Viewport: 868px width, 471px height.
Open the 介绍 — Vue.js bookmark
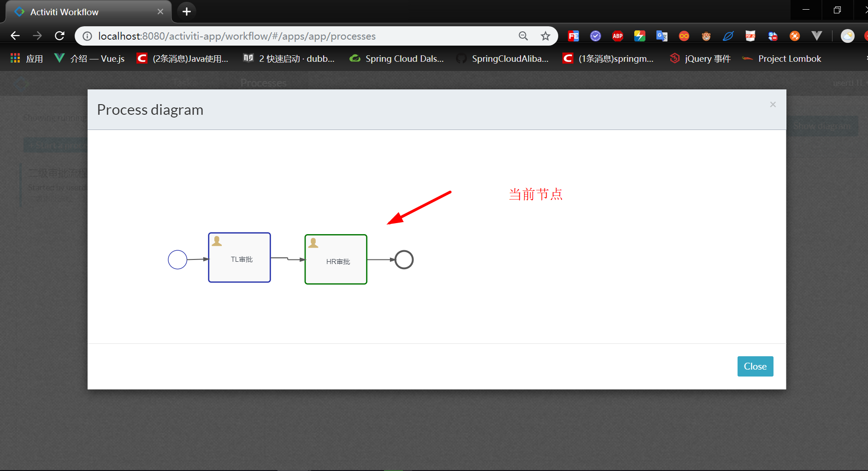coord(89,59)
